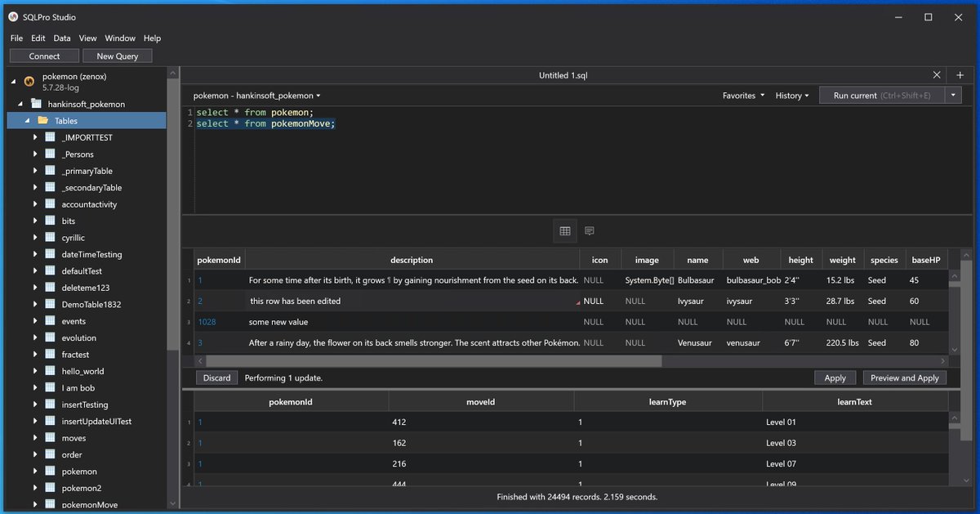Click the _Persons table icon

point(50,154)
